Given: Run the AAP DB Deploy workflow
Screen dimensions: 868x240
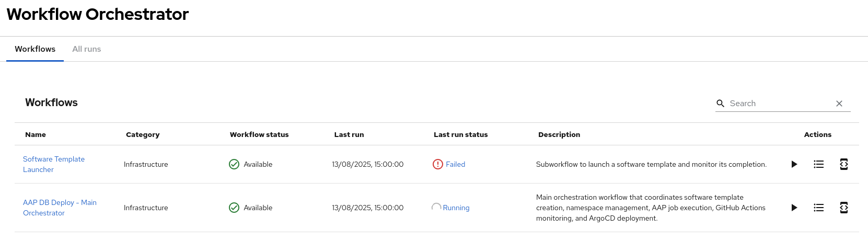Looking at the screenshot, I should (x=794, y=208).
